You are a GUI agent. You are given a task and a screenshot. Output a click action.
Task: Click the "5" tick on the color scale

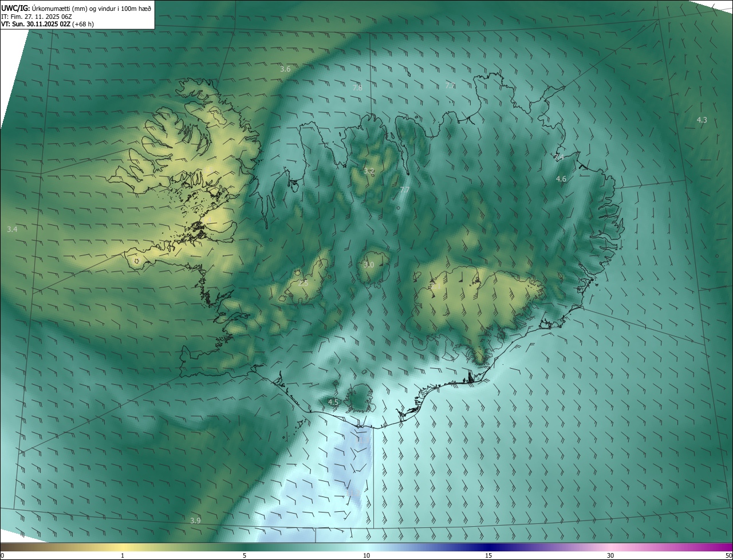point(245,555)
